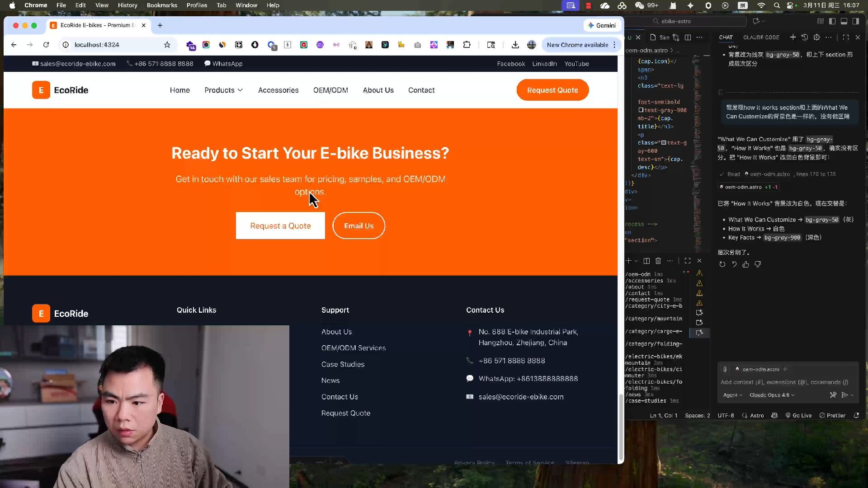Start a new chat in VS Code

click(793, 37)
